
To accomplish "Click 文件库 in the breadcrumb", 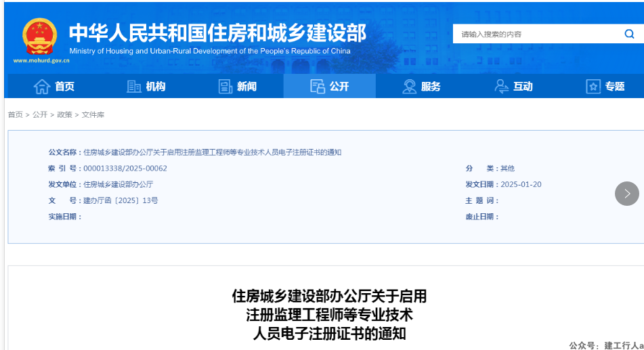I will [93, 114].
